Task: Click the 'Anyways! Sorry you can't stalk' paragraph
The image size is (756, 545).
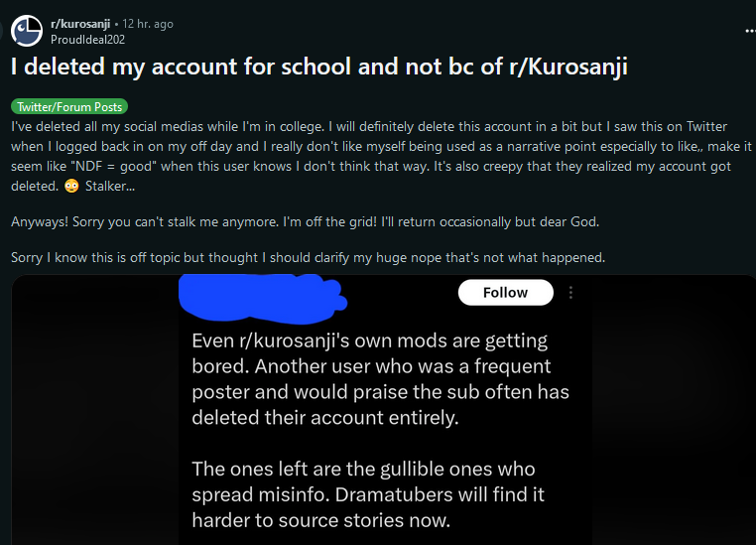Action: (305, 221)
